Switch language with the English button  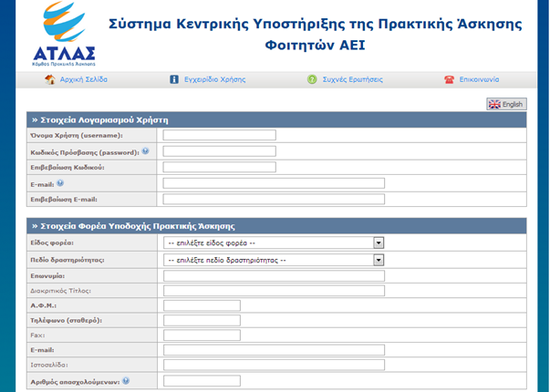[x=506, y=104]
